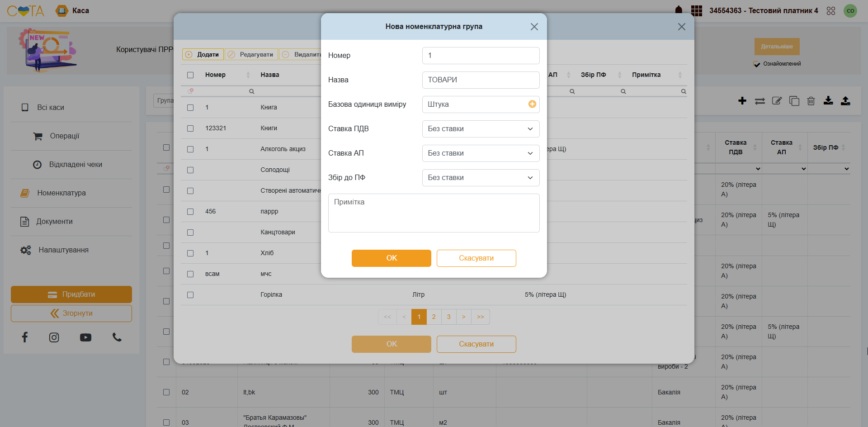Open Номенклатура in the sidebar

point(61,193)
